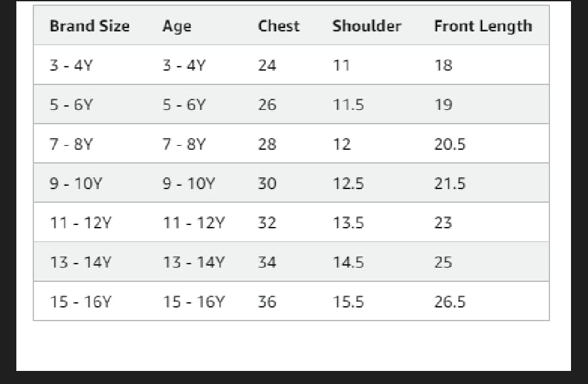Select the 3 - 4Y brand size cell
Image resolution: width=588 pixels, height=384 pixels.
tap(71, 65)
